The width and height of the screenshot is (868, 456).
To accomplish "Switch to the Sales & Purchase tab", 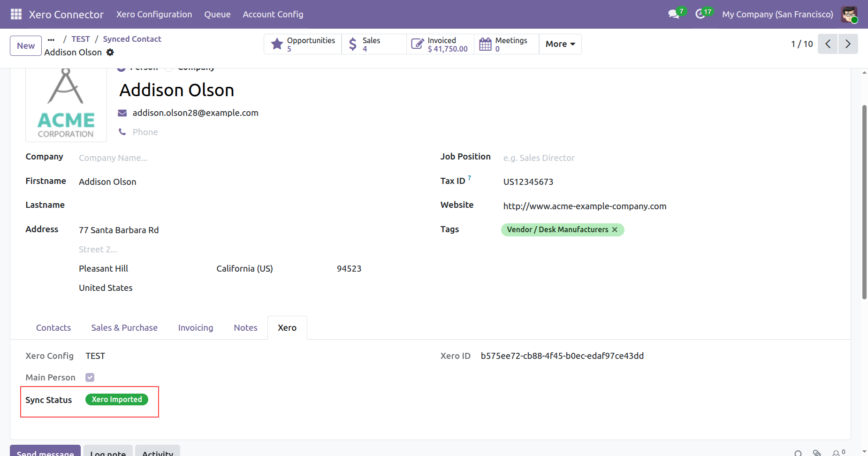I will click(x=124, y=328).
